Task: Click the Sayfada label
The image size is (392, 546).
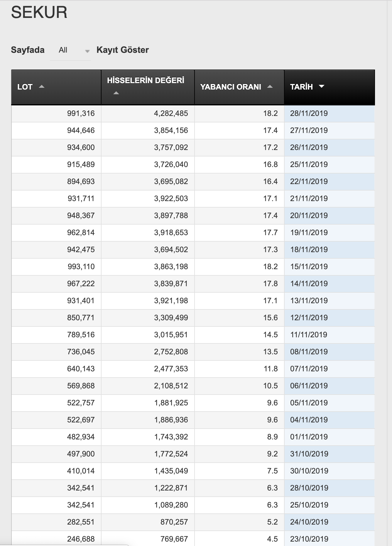Action: coord(28,50)
